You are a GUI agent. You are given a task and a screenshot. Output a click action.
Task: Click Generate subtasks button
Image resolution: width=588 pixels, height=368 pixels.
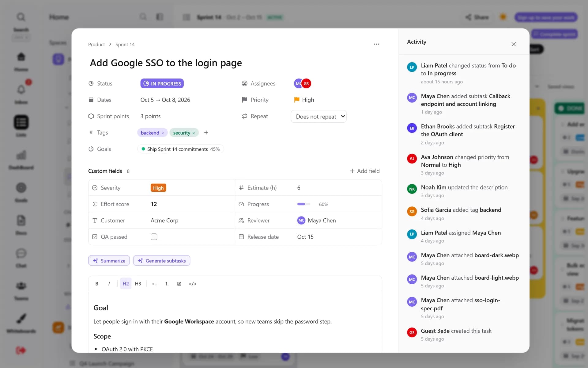[162, 261]
